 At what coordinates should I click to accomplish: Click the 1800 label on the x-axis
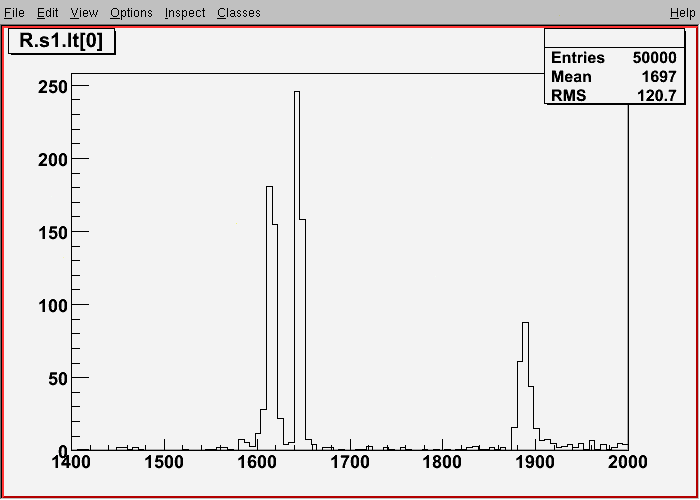pos(443,462)
